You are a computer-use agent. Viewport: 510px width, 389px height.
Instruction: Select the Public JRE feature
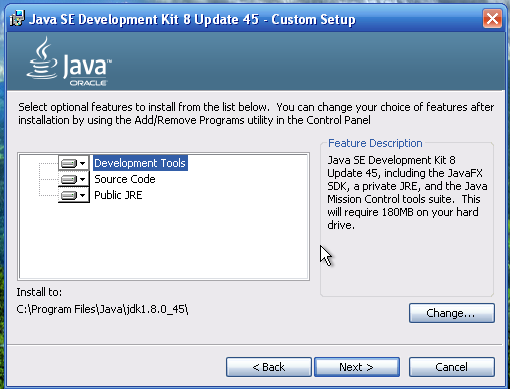pyautogui.click(x=118, y=195)
